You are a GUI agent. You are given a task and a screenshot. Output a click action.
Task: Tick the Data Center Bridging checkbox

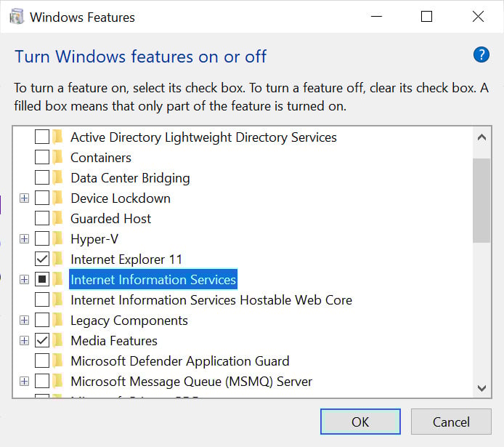pyautogui.click(x=42, y=177)
